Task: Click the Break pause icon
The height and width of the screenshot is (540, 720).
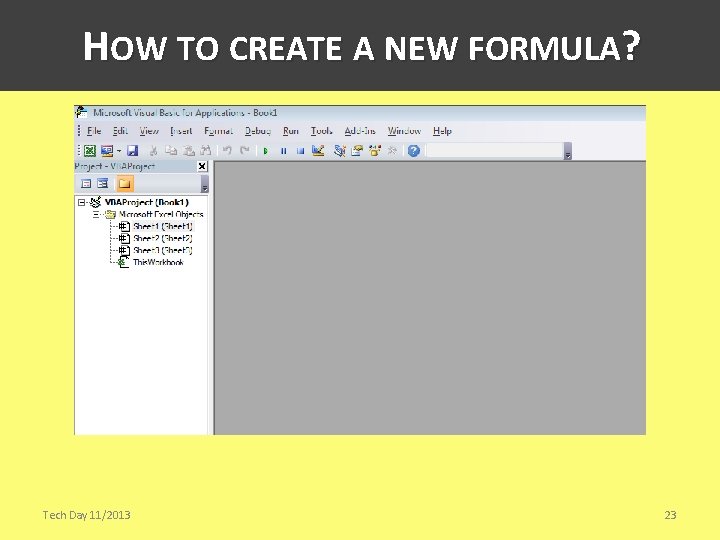Action: (283, 151)
